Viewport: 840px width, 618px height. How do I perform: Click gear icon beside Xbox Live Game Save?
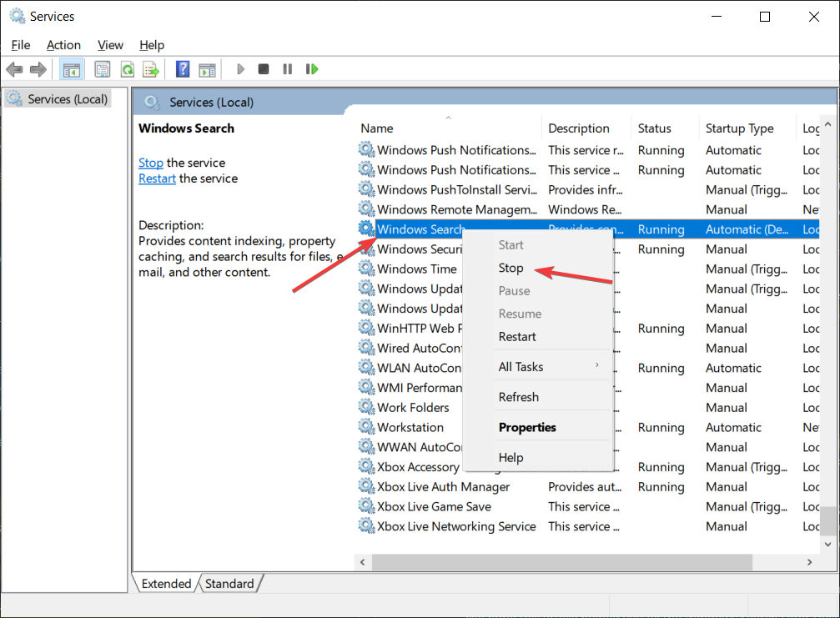pos(366,506)
